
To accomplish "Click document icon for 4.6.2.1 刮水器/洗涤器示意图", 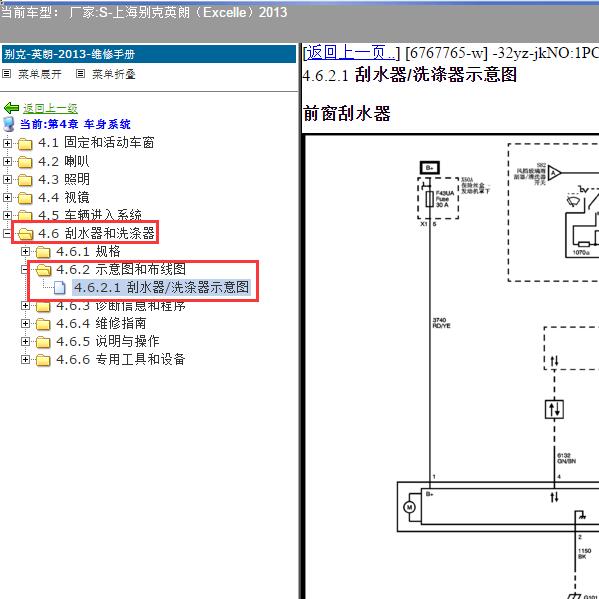I will tap(60, 288).
